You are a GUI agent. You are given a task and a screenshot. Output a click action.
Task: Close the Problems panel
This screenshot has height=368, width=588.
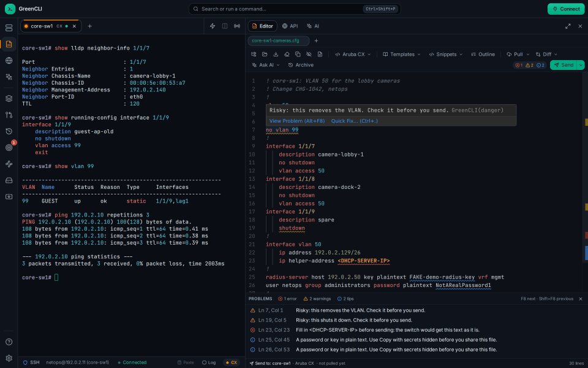point(581,299)
